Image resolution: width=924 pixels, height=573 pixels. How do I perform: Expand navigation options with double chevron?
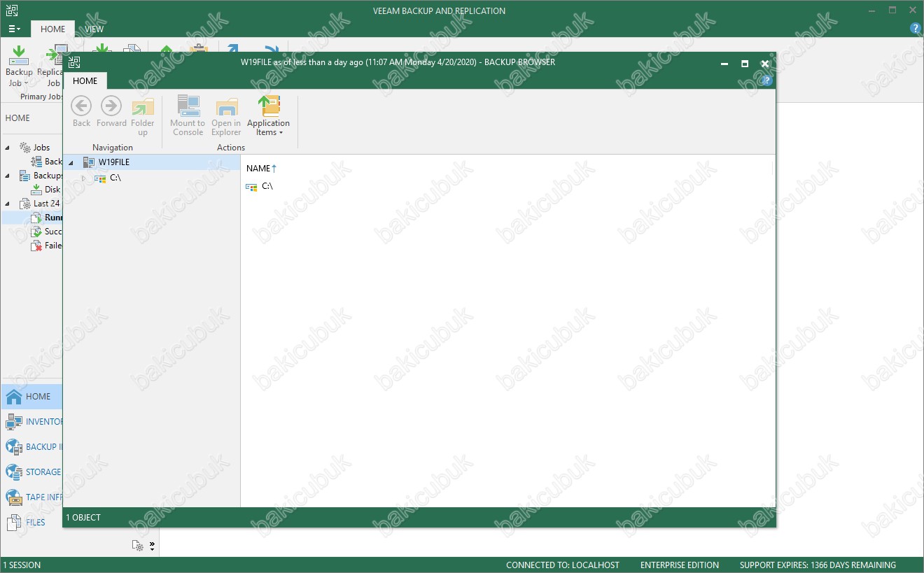click(153, 546)
